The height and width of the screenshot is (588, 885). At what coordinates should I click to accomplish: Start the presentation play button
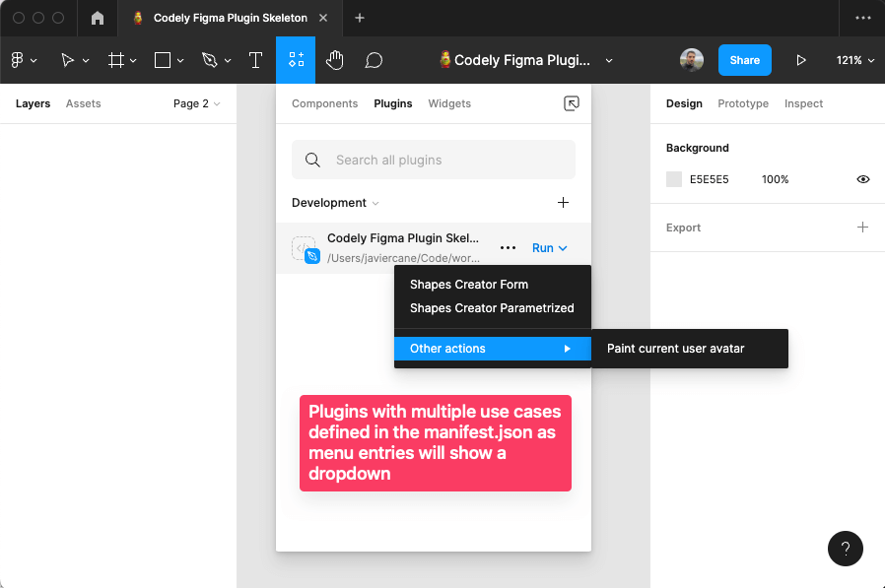[x=801, y=60]
